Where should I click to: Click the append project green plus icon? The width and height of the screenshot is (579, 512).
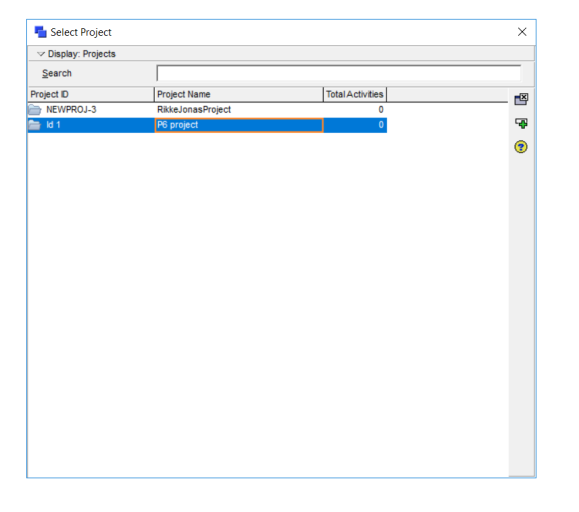point(521,123)
